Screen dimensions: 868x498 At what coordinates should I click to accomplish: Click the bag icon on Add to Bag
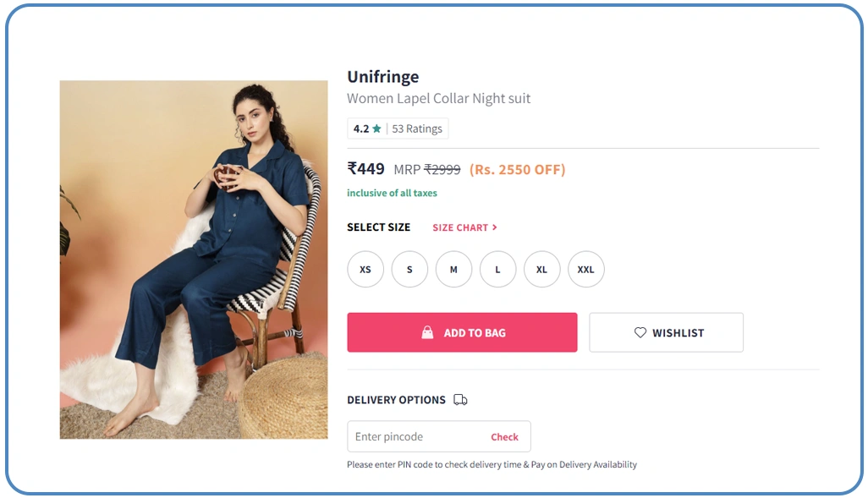(428, 333)
